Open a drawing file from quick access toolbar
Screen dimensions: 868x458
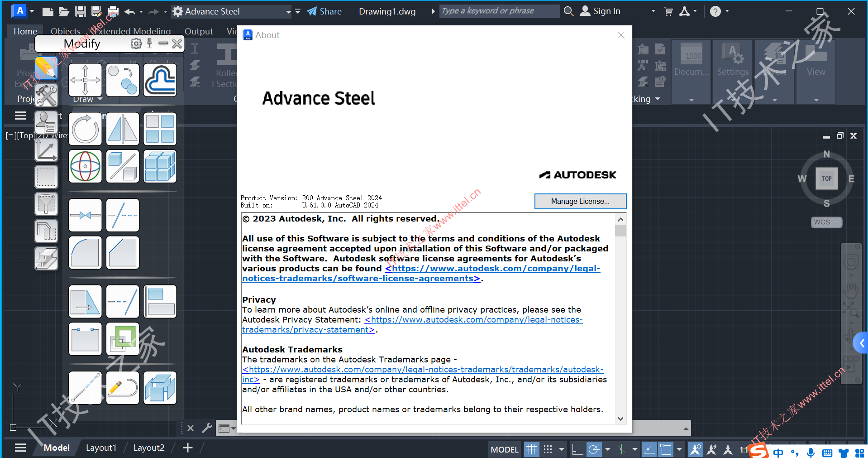tap(64, 11)
